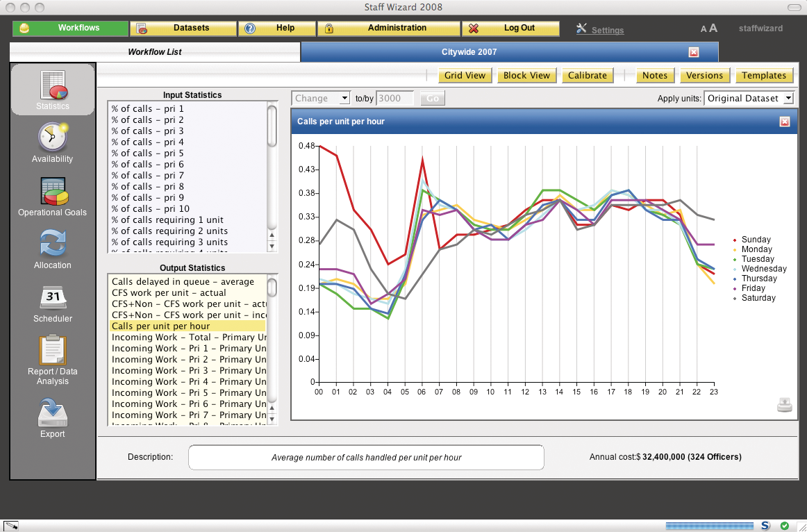
Task: Increase text size with large A
Action: click(713, 28)
